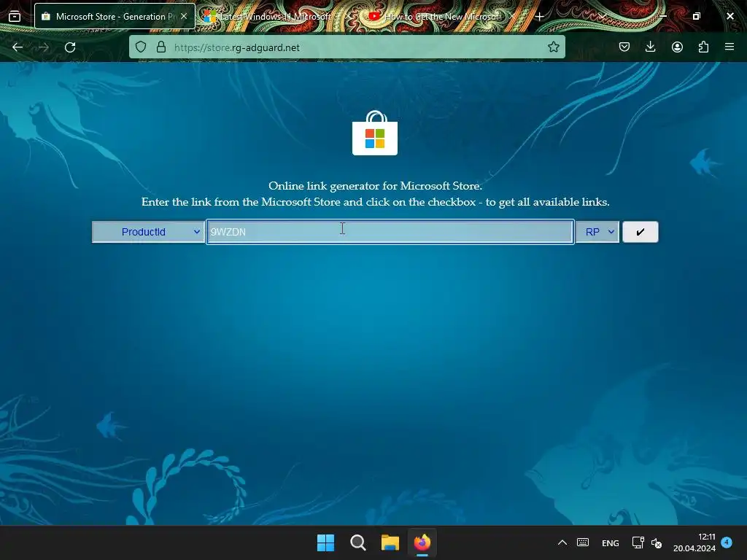747x560 pixels.
Task: Open taskbar Search magnifier
Action: 357,542
